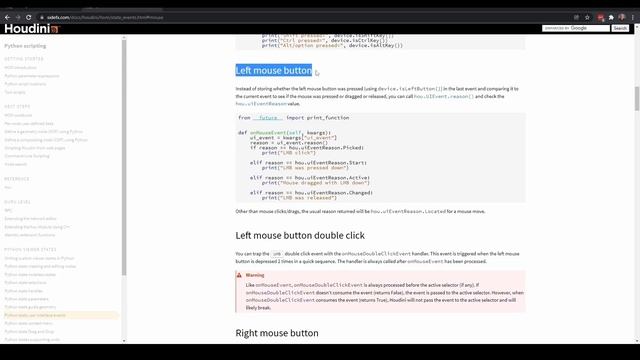This screenshot has height=360, width=640.
Task: Open hou.UIEvent.reason() inline link
Action: (444, 96)
